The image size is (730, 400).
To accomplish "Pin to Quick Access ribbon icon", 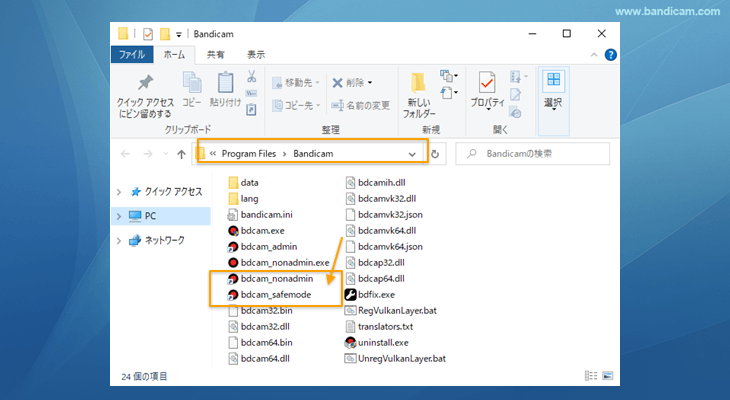I will pyautogui.click(x=145, y=96).
